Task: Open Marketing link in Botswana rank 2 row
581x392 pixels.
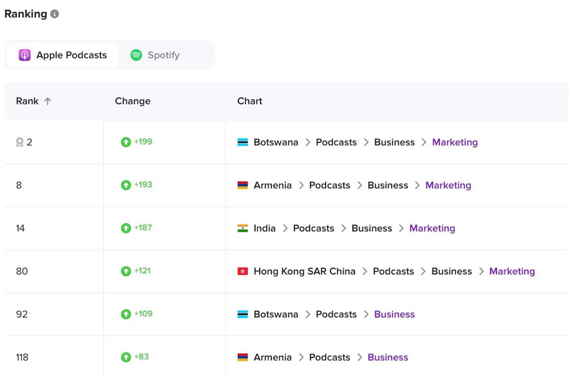Action: (x=455, y=142)
